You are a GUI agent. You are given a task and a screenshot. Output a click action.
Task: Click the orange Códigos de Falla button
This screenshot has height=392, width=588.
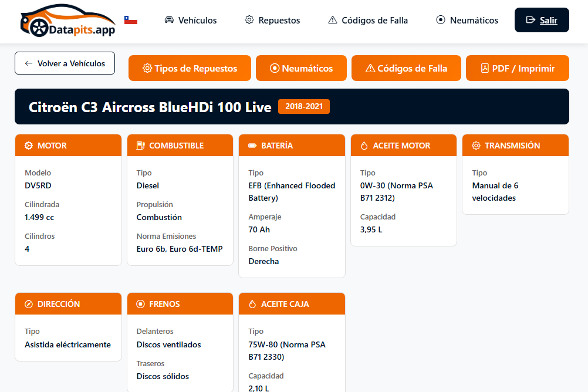pos(406,68)
